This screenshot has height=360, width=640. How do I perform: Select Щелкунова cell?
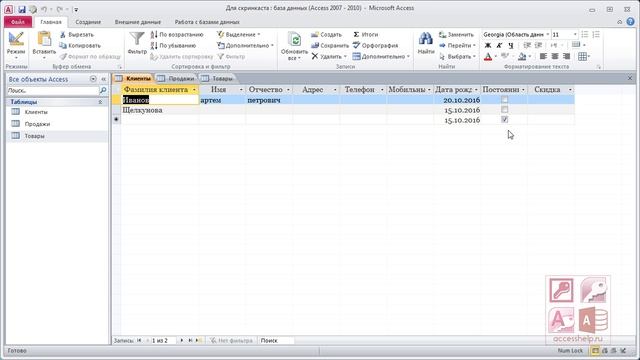click(160, 110)
